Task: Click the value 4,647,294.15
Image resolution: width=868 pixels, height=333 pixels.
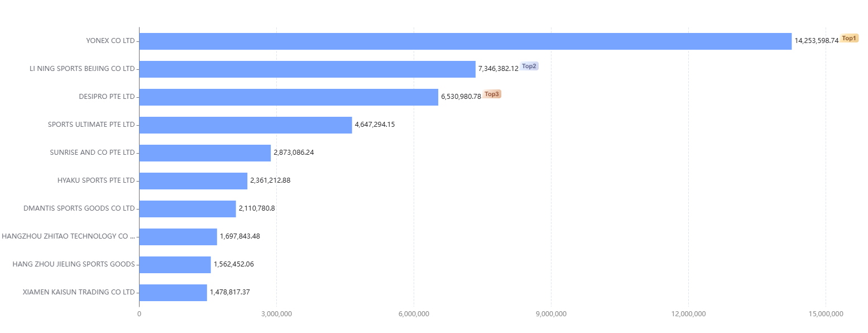Action: point(375,125)
